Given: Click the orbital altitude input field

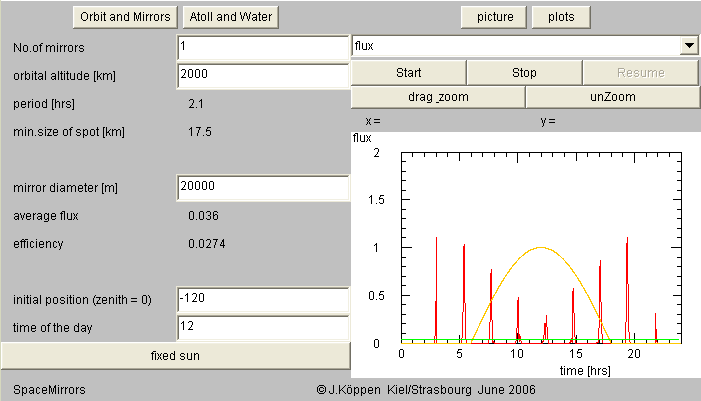Looking at the screenshot, I should point(262,73).
